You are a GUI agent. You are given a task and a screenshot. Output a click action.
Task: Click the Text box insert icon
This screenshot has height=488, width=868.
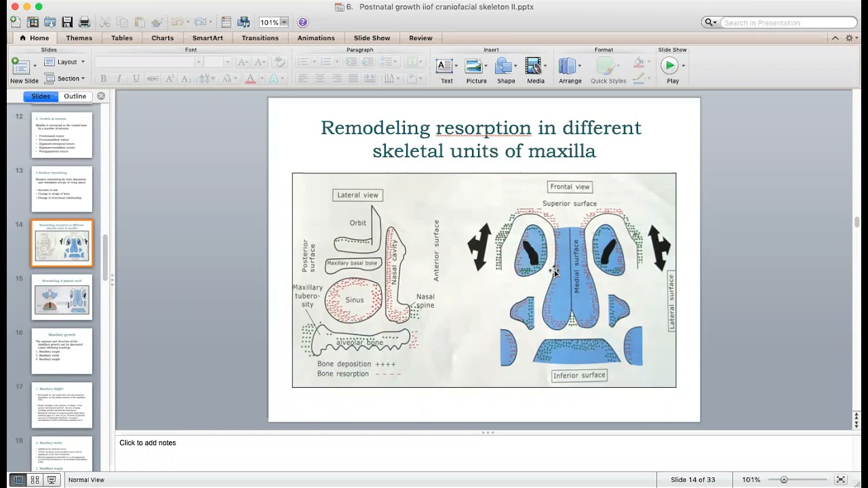pyautogui.click(x=445, y=66)
